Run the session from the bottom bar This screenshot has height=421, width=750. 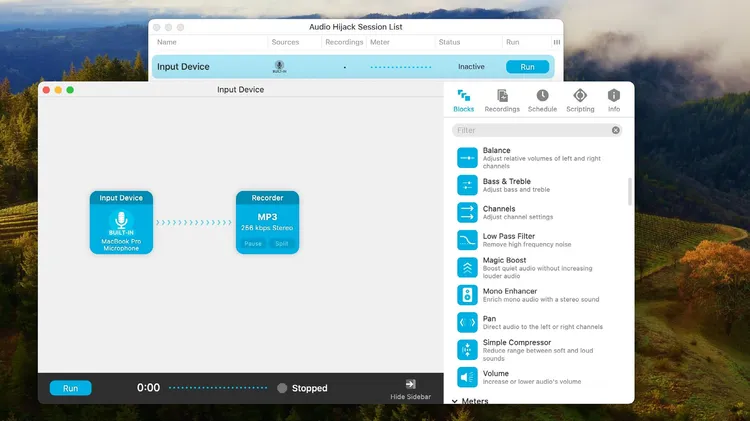tap(70, 388)
